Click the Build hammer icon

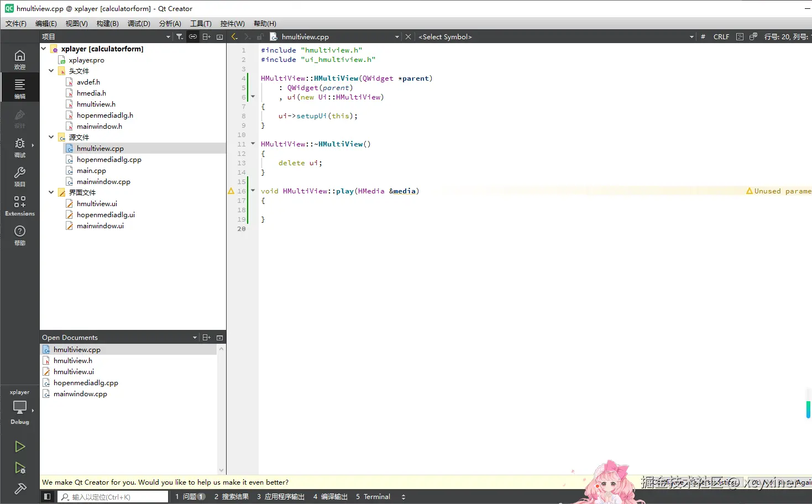(20, 489)
